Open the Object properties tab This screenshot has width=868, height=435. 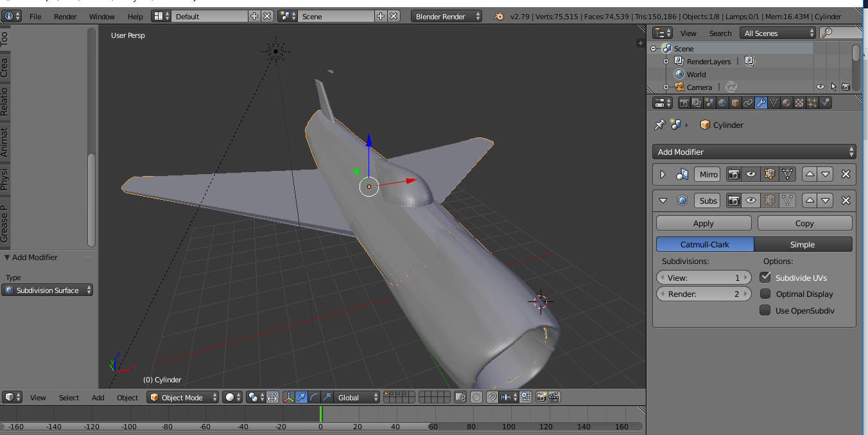(x=736, y=103)
